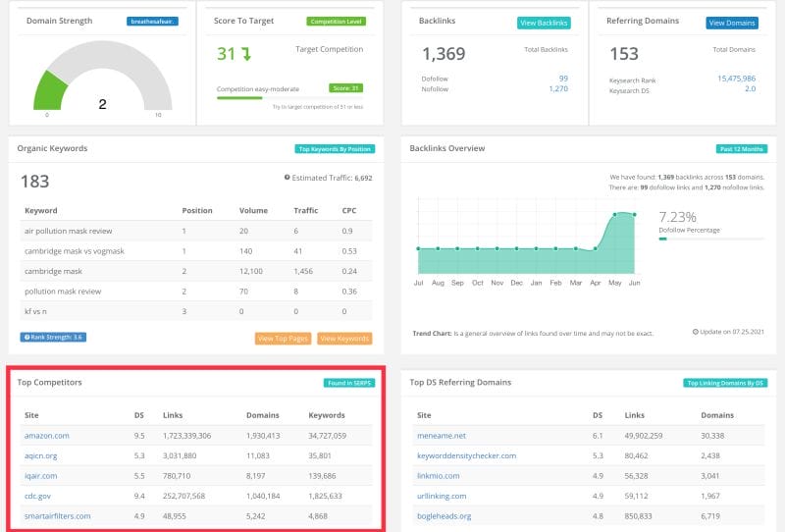
Task: Click the total domains number 153
Action: tap(624, 54)
